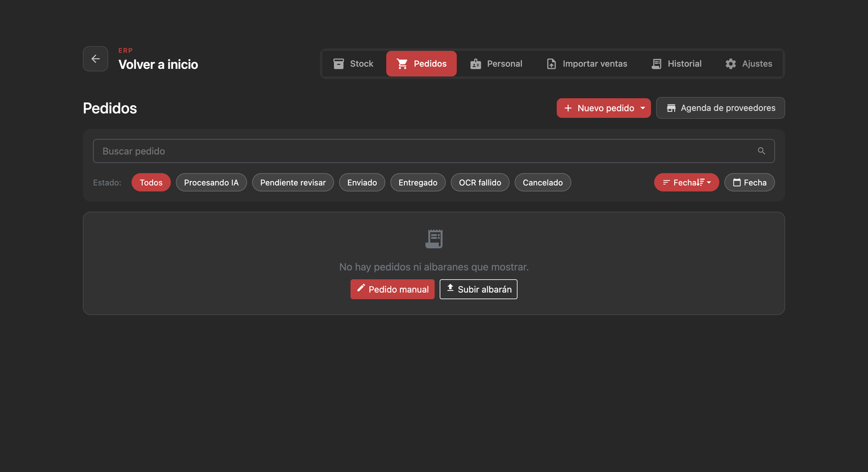Open the Stock tab
868x472 pixels.
pyautogui.click(x=353, y=64)
